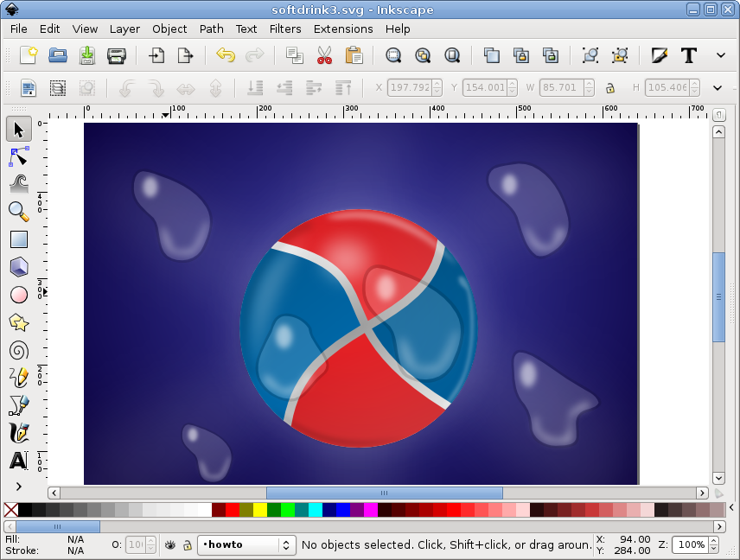Print the document
The width and height of the screenshot is (740, 560).
click(116, 55)
